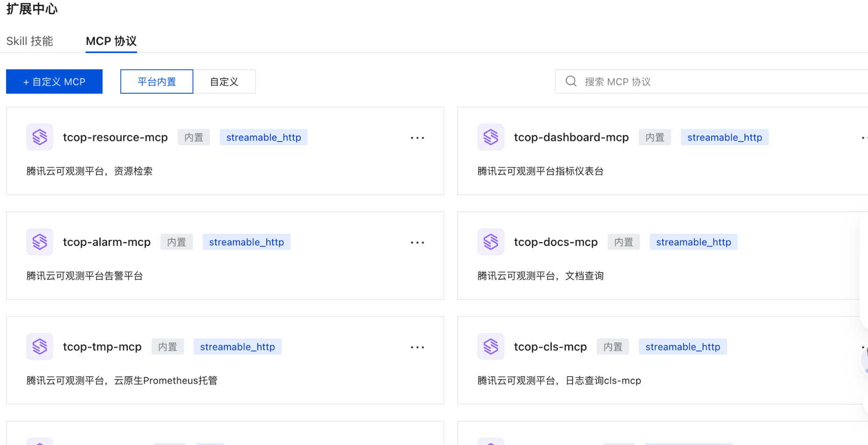Click the streamable_http tag on tcop-resource-mcp

pos(263,137)
